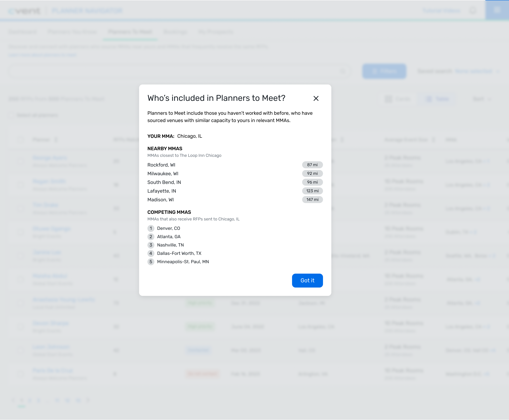Click the rank 4 number badge
509x420 pixels.
151,253
